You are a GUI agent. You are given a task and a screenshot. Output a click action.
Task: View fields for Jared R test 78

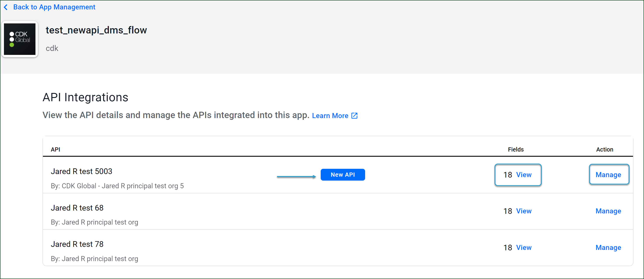(x=524, y=248)
